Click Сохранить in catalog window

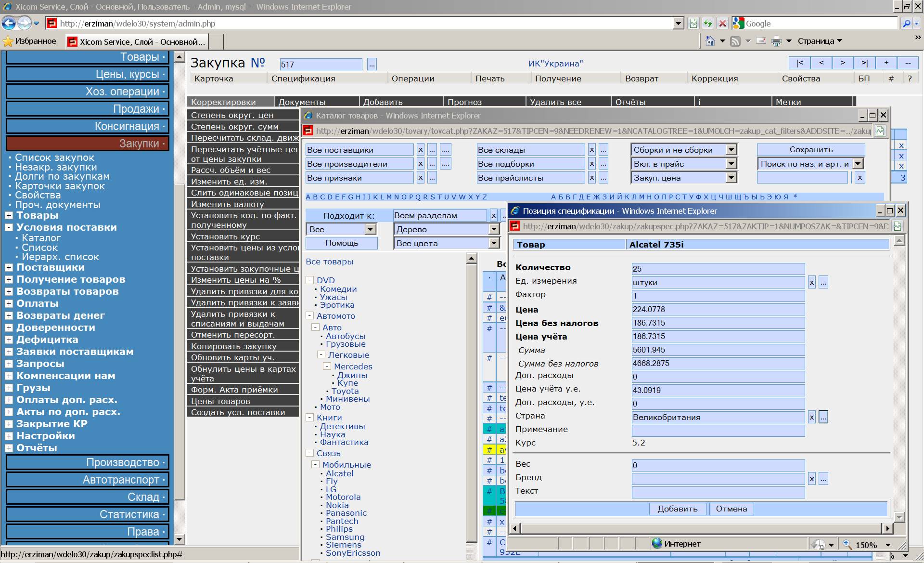coord(811,150)
